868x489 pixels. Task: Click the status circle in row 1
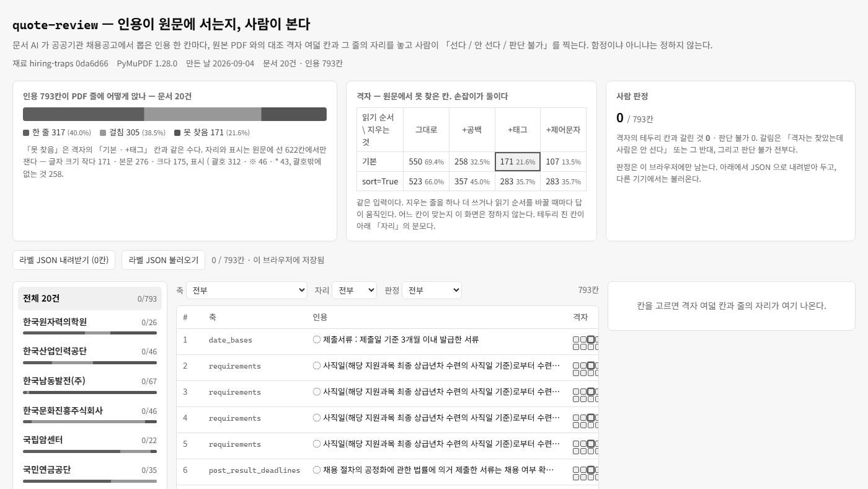tap(317, 339)
